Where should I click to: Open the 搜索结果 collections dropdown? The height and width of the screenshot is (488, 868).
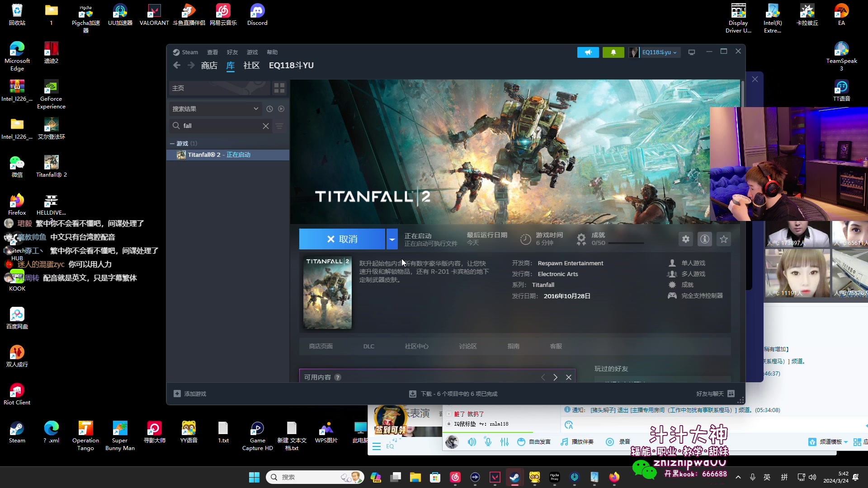tap(216, 109)
